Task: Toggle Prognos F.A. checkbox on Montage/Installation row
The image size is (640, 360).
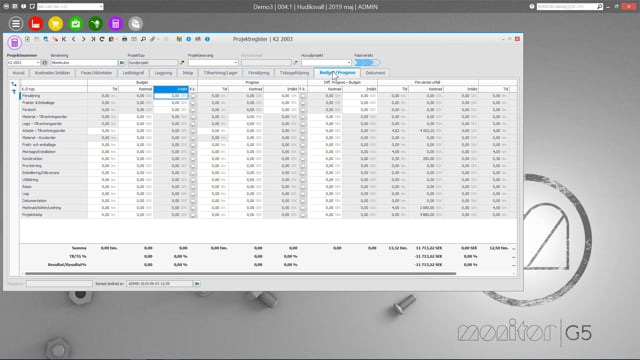Action: (x=302, y=152)
